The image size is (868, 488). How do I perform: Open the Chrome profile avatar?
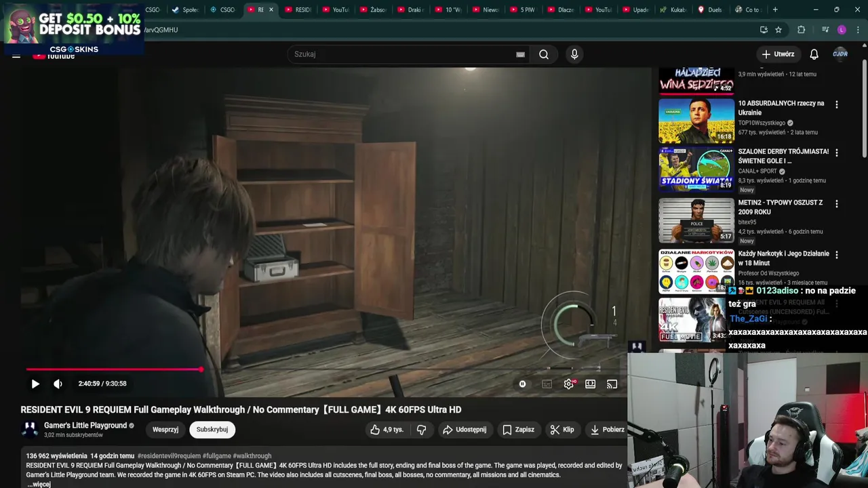(x=842, y=30)
